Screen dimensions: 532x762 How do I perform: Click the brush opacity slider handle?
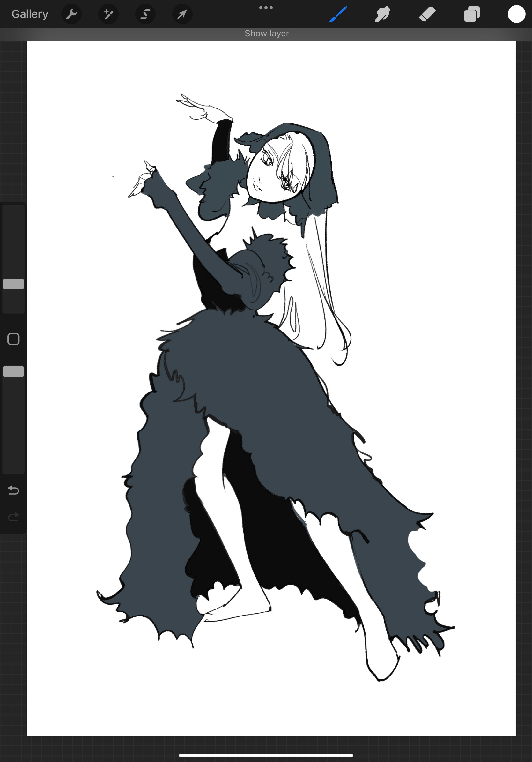13,371
